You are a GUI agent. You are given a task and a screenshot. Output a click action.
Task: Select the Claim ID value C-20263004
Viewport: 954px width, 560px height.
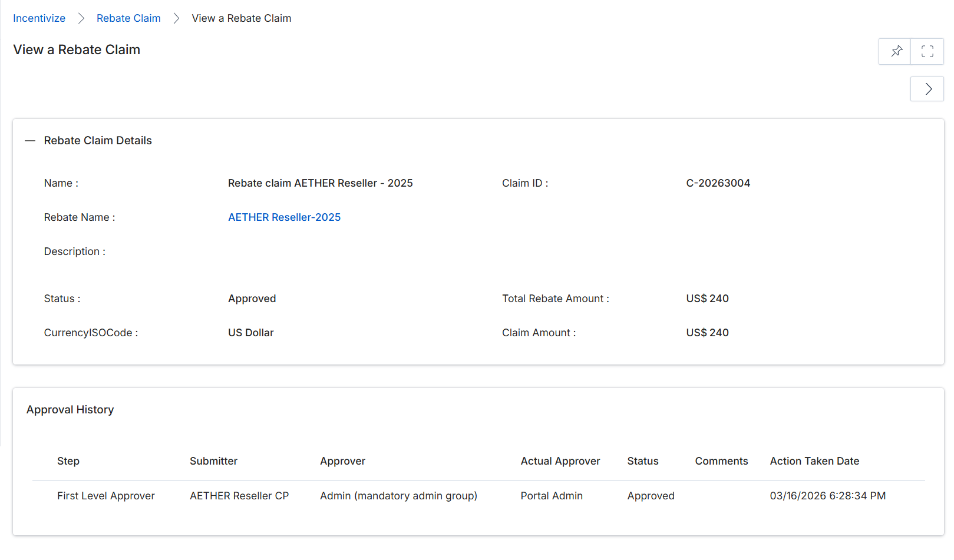point(718,183)
